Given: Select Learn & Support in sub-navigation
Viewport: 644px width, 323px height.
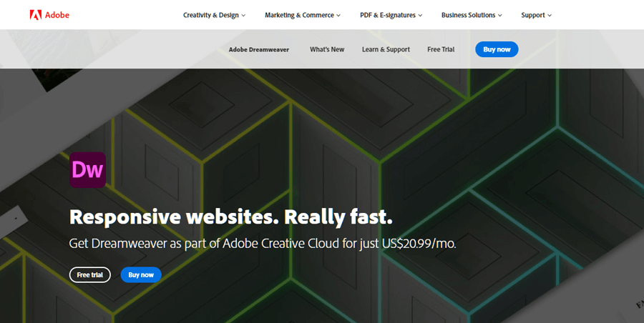Looking at the screenshot, I should pyautogui.click(x=386, y=49).
